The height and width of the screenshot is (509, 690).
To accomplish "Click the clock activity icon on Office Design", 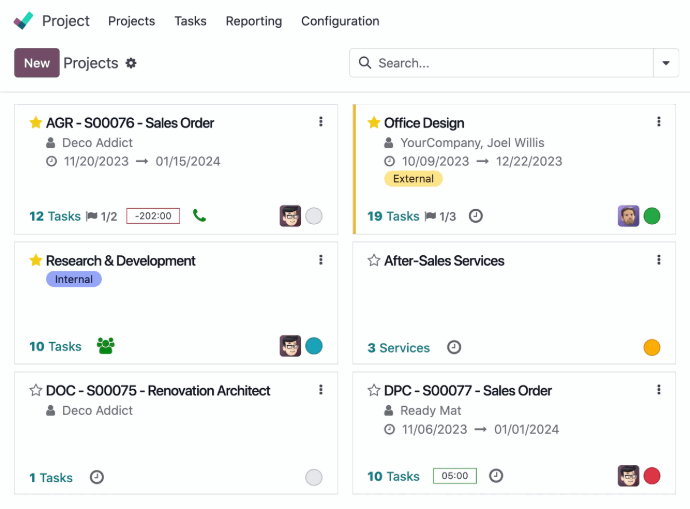I will [x=475, y=216].
